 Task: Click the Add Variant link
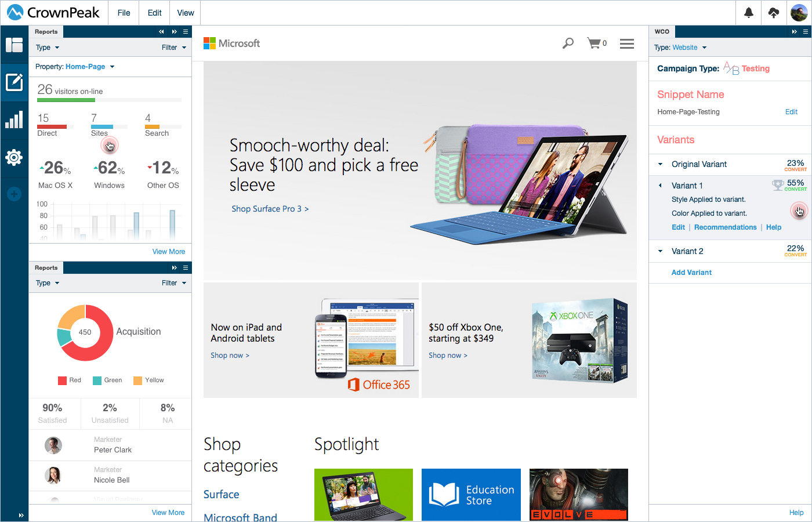coord(691,273)
